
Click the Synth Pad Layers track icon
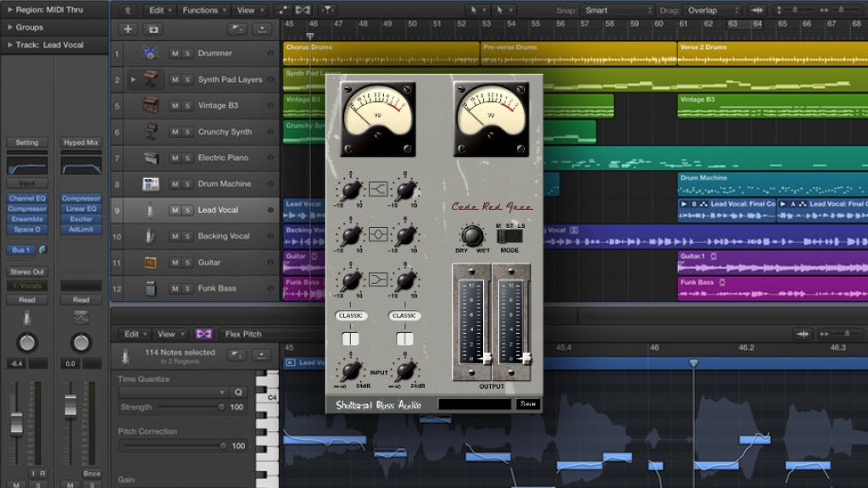click(150, 79)
